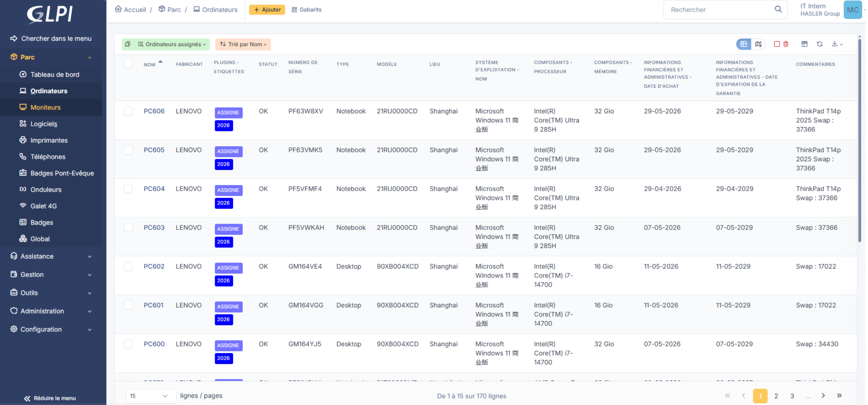The height and width of the screenshot is (405, 868).
Task: Check the PC603 row checkbox
Action: tap(128, 228)
